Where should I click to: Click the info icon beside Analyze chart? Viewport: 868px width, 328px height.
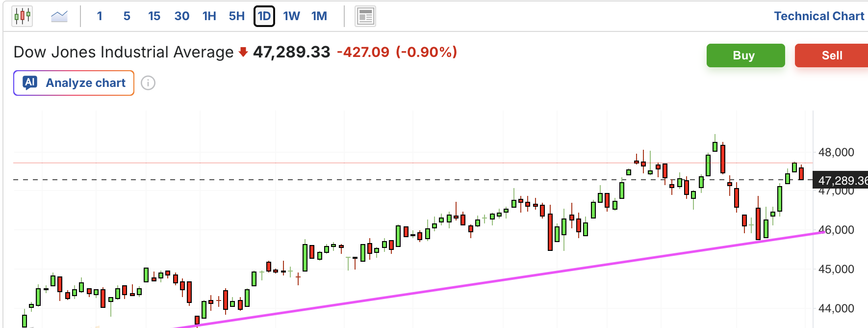148,83
